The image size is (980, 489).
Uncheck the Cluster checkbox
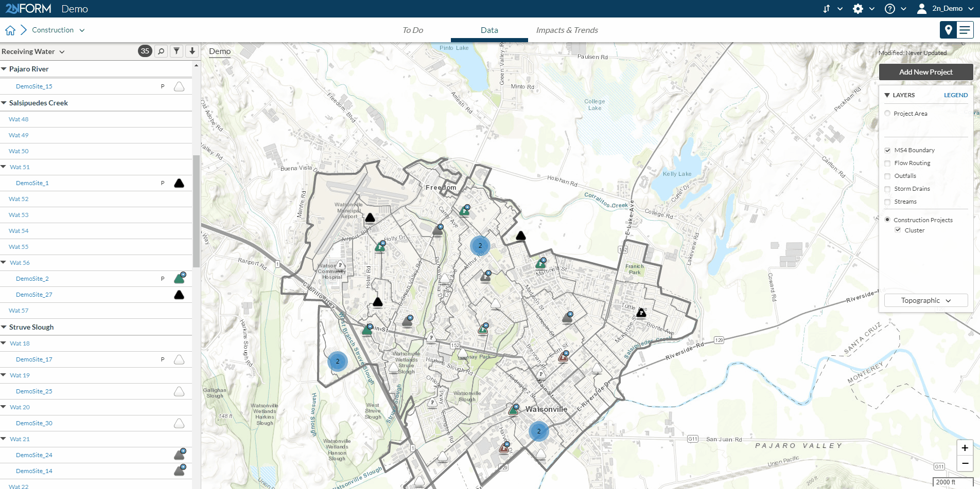tap(898, 230)
